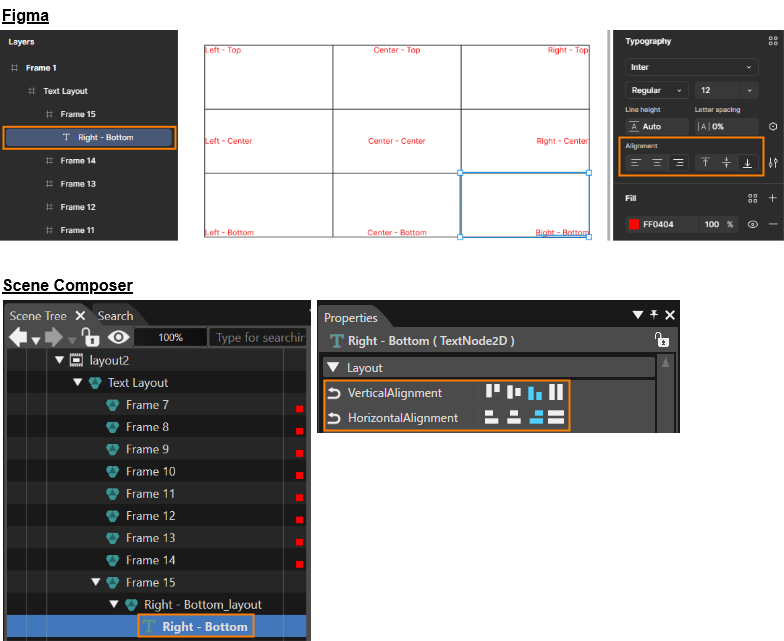Select Frame 14 layer in Figma Layers
The height and width of the screenshot is (641, 784).
[x=78, y=160]
